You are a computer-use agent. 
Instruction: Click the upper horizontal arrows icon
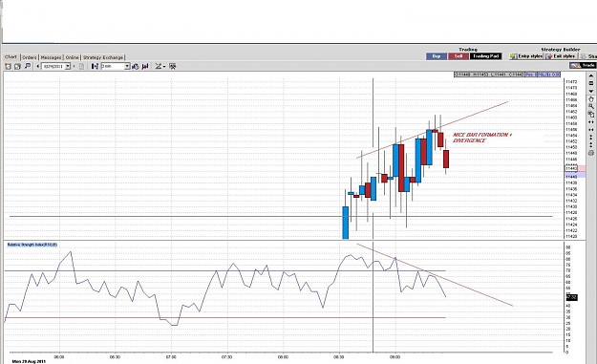tap(591, 122)
